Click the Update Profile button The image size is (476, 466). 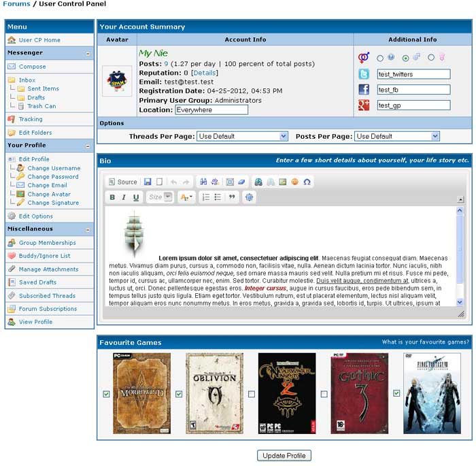pos(284,455)
